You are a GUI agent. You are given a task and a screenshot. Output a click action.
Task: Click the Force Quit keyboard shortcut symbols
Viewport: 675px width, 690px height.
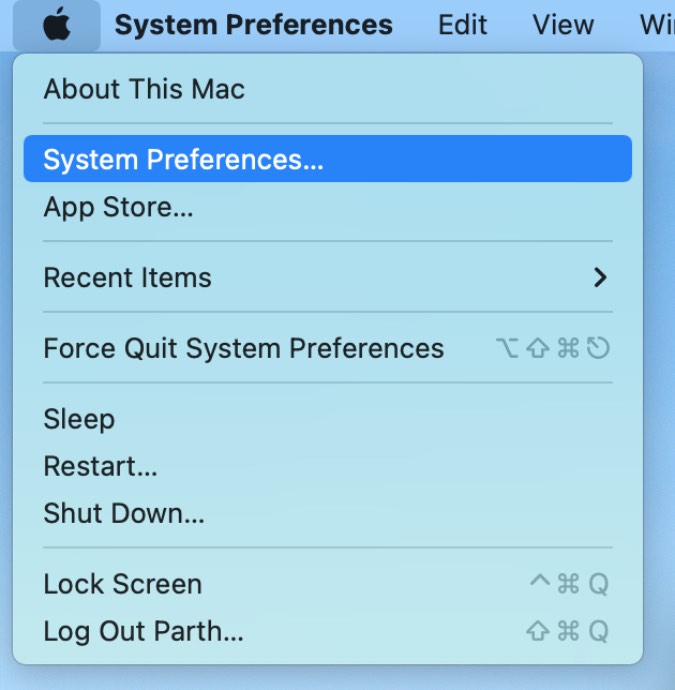(x=552, y=348)
